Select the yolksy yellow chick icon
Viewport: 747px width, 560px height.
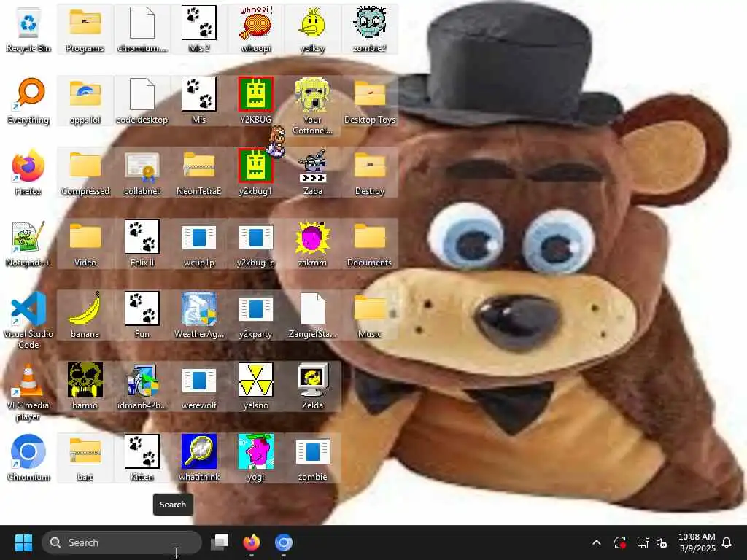(312, 28)
